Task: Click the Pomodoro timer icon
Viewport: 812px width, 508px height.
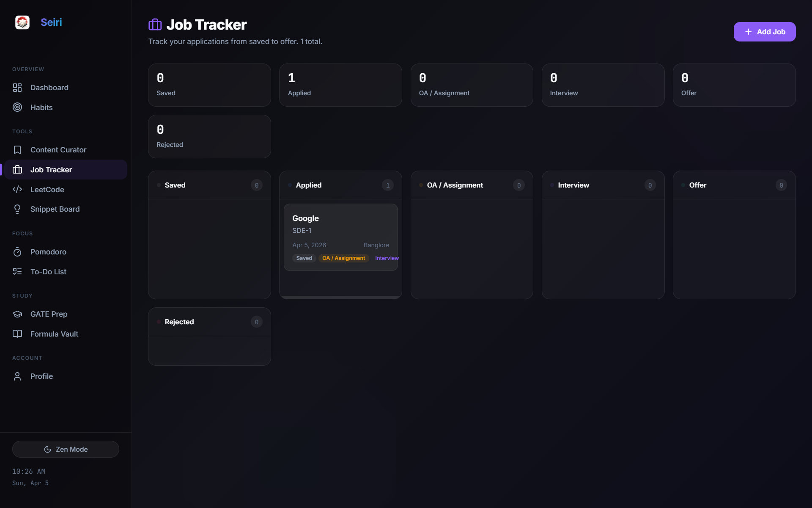Action: (x=17, y=252)
